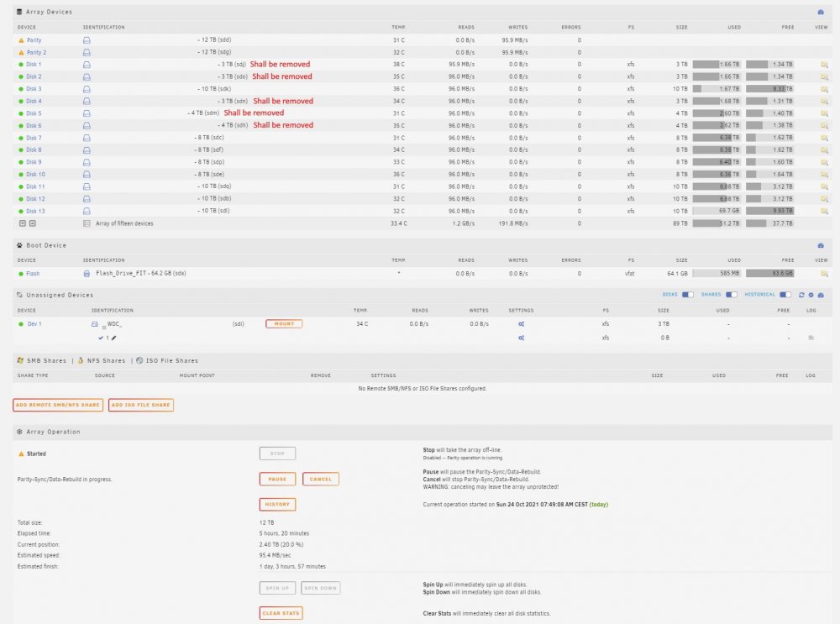Image resolution: width=840 pixels, height=624 pixels.
Task: Select the SMB Shares heading
Action: [x=46, y=360]
